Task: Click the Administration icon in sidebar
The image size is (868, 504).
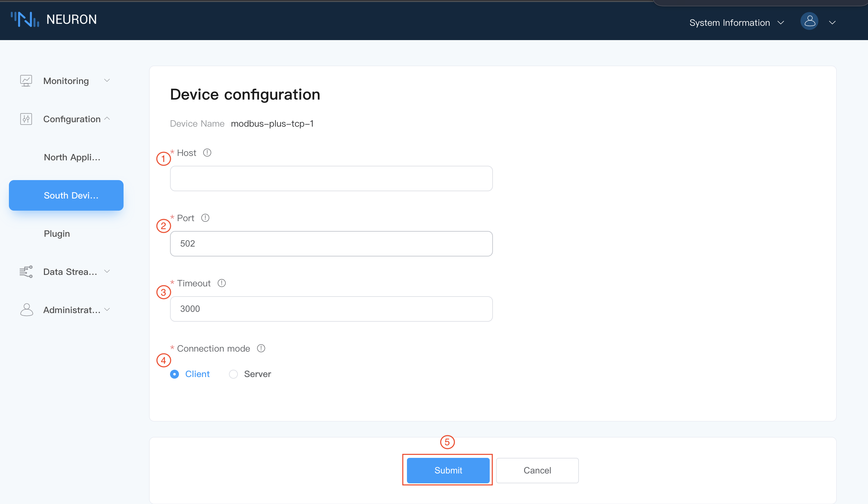Action: click(x=26, y=310)
